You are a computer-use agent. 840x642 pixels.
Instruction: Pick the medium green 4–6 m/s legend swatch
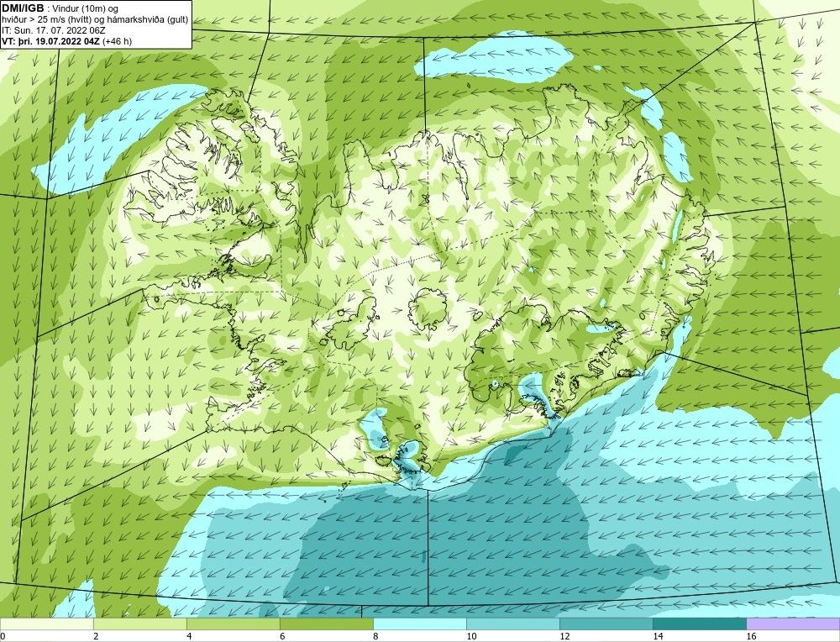coord(233,624)
